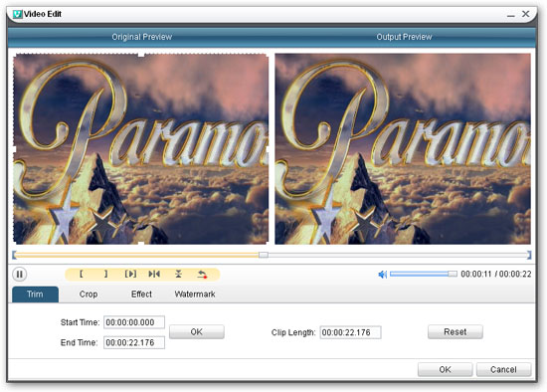
Task: Click the Video Edit app logo icon
Action: coord(18,14)
